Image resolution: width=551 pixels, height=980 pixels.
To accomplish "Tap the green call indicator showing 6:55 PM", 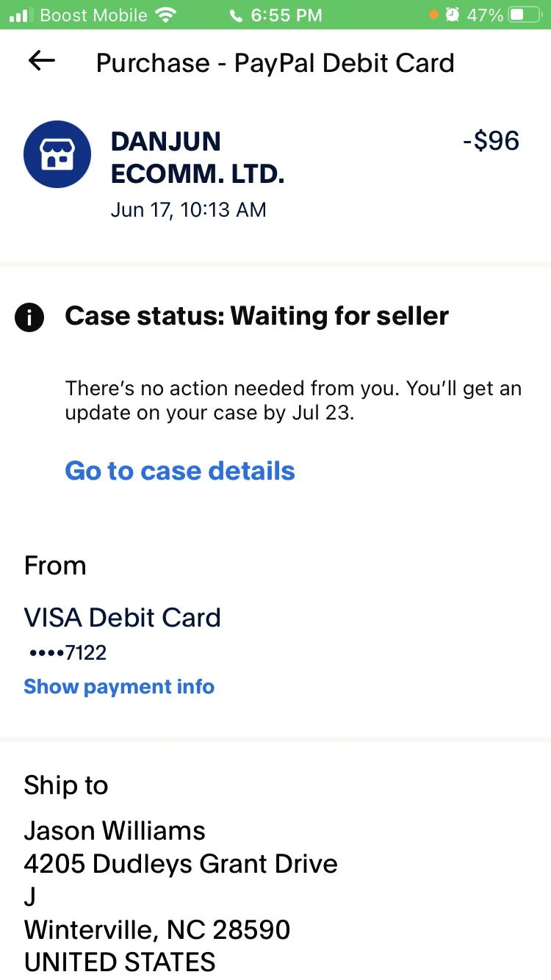I will (x=275, y=15).
